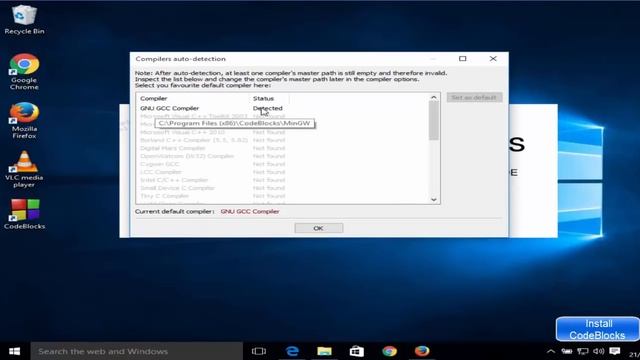Image resolution: width=640 pixels, height=360 pixels.
Task: Click the battery tray icon
Action: coord(567,351)
